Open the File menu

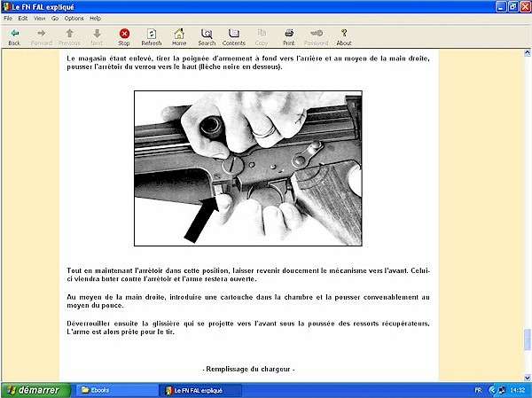[x=8, y=19]
